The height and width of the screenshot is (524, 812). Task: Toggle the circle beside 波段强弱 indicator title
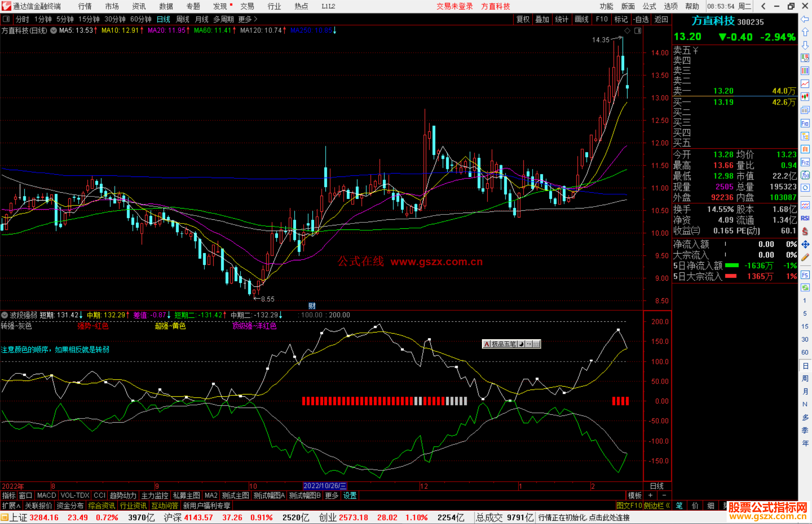click(5, 315)
